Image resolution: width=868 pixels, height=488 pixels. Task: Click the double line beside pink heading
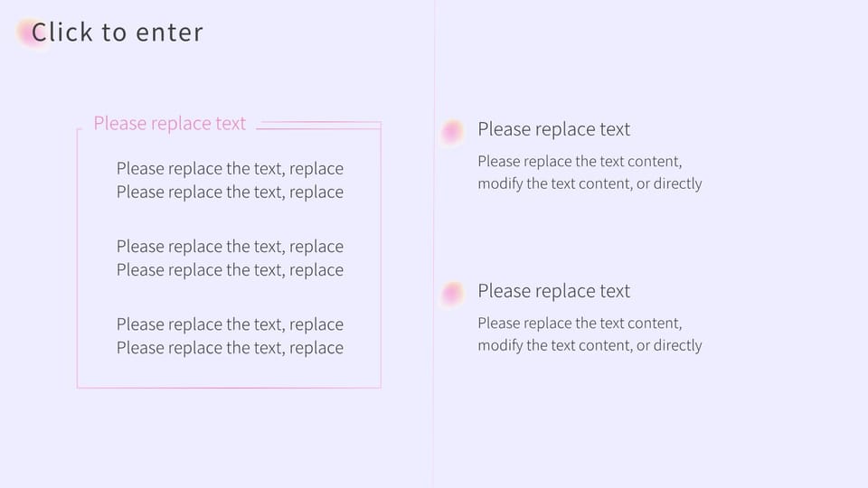318,126
